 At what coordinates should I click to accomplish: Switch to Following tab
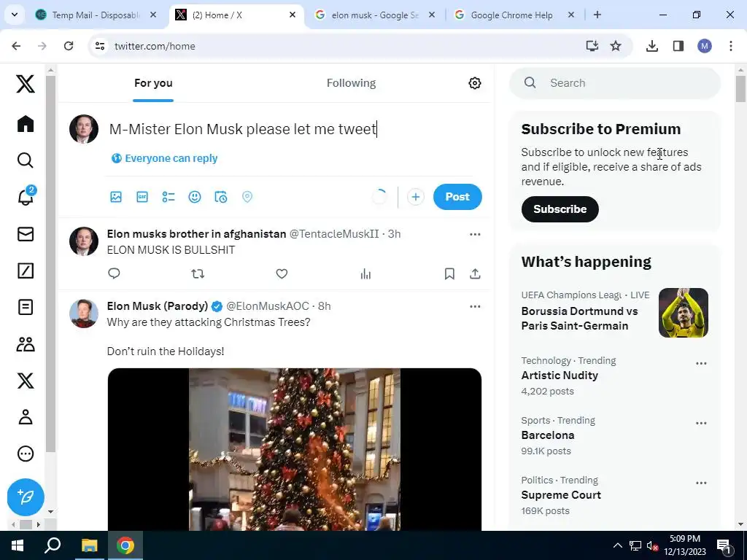click(x=351, y=83)
